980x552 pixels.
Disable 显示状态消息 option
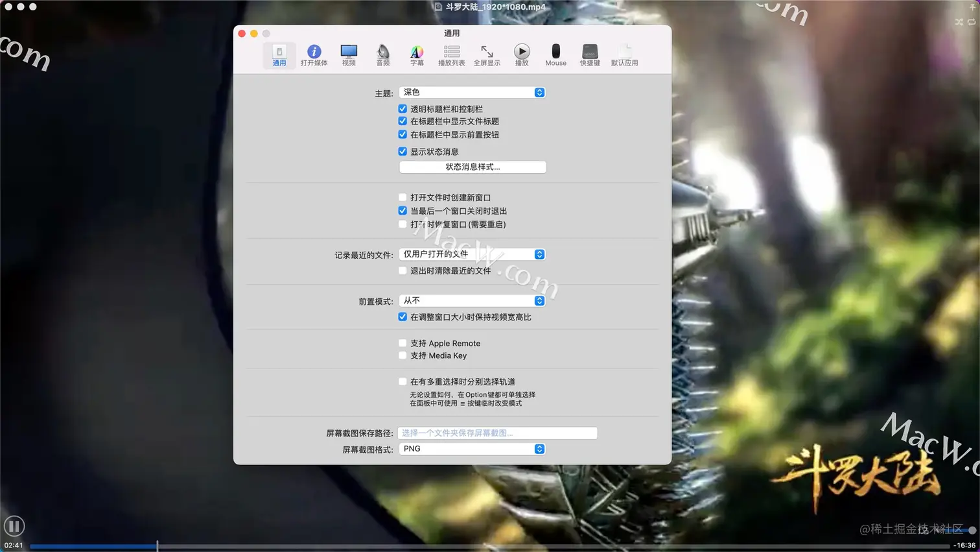(402, 151)
